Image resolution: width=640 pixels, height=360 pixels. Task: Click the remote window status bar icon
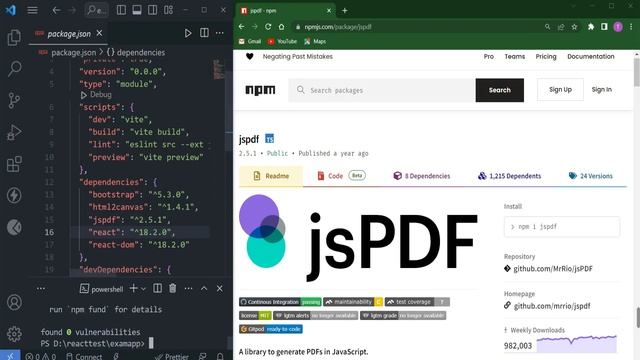10,356
